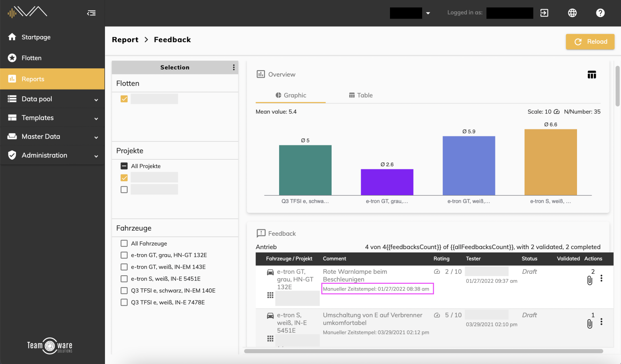The width and height of the screenshot is (621, 364).
Task: Click the Overview chart icon
Action: (261, 74)
